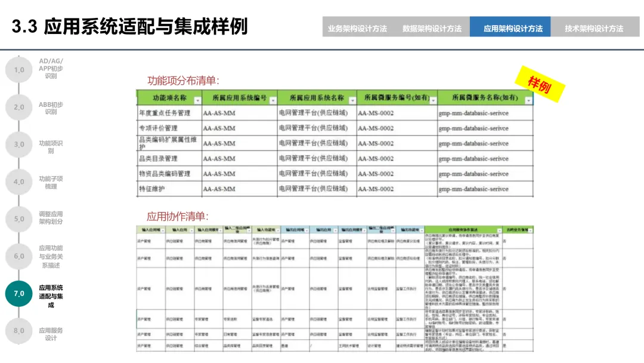Open the 所属应用系统编号 column filter dropdown
The image size is (644, 363).
click(x=273, y=101)
